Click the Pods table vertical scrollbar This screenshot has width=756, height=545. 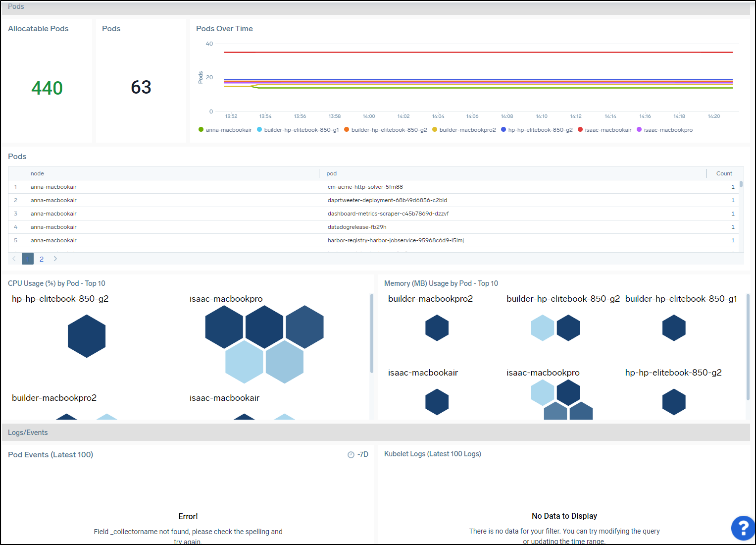pyautogui.click(x=741, y=184)
